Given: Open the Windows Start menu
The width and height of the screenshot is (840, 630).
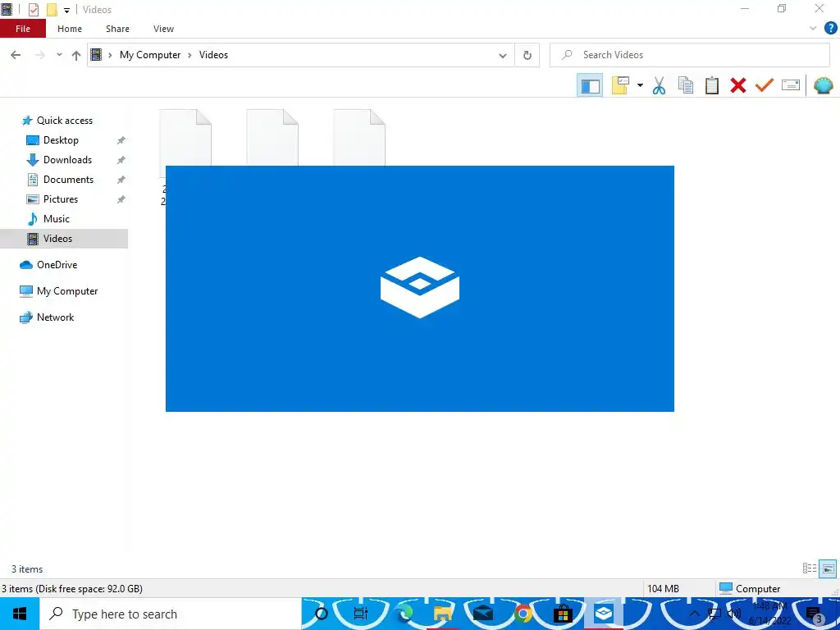Looking at the screenshot, I should (20, 614).
